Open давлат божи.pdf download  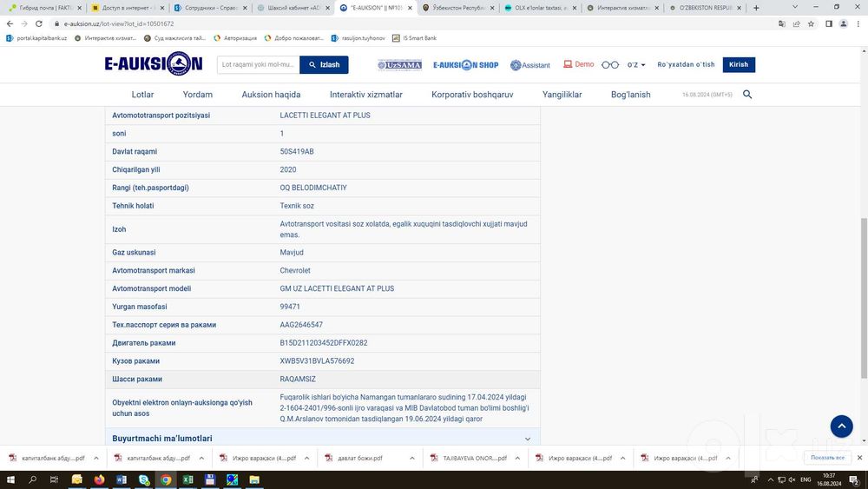click(x=360, y=458)
